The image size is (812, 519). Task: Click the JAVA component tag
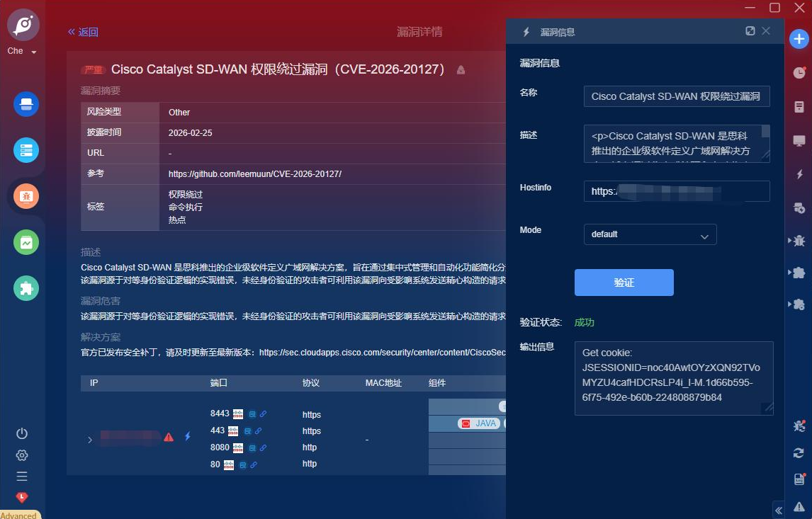[x=480, y=423]
